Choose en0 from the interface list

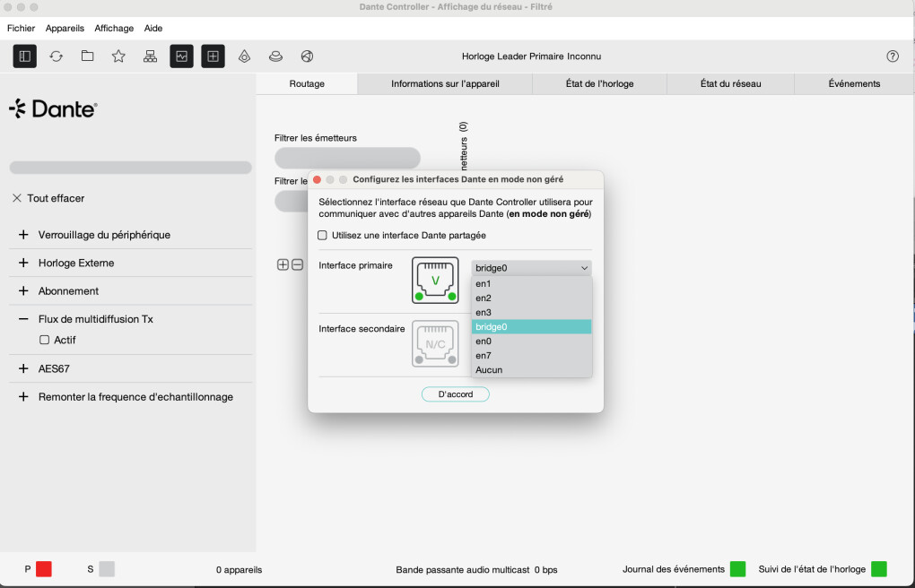532,342
